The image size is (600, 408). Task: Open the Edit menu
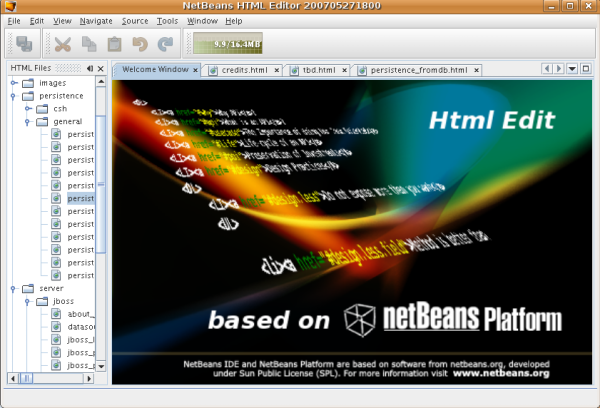[37, 21]
